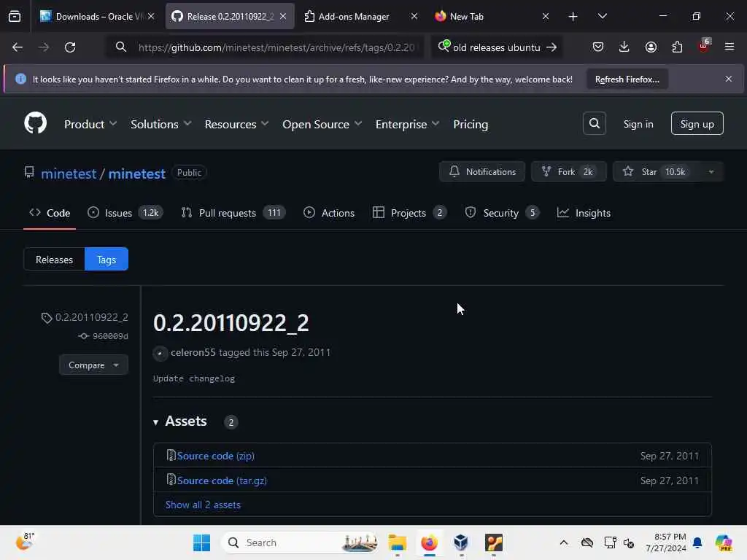Close the Downloads – Oracle VirtualBox tab

tap(151, 16)
